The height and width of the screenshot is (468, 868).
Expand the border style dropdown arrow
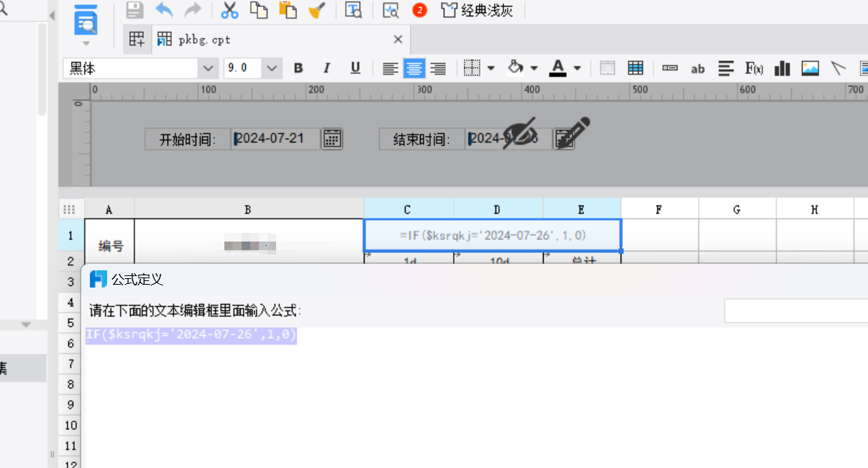(x=491, y=68)
